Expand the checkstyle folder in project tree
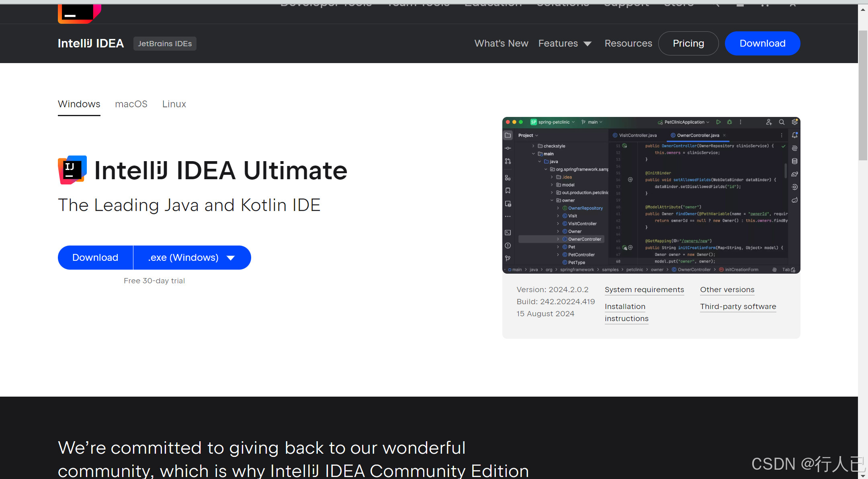Image resolution: width=868 pixels, height=479 pixels. [533, 146]
